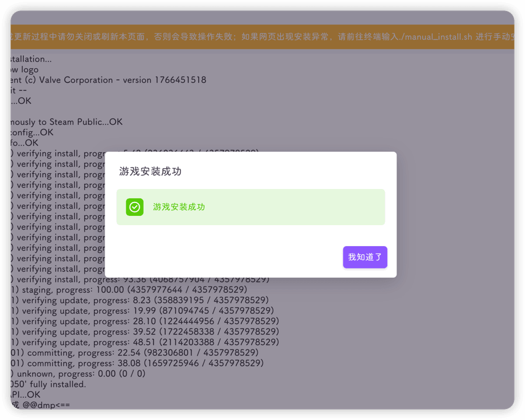
Task: Click the verifying install progress 93.36 line
Action: pos(140,279)
